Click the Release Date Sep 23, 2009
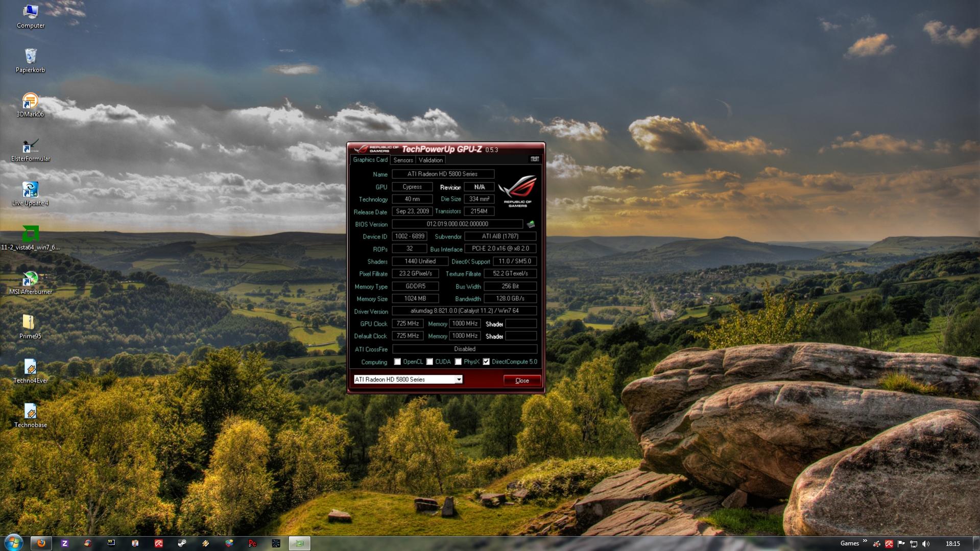980x551 pixels. [x=412, y=211]
